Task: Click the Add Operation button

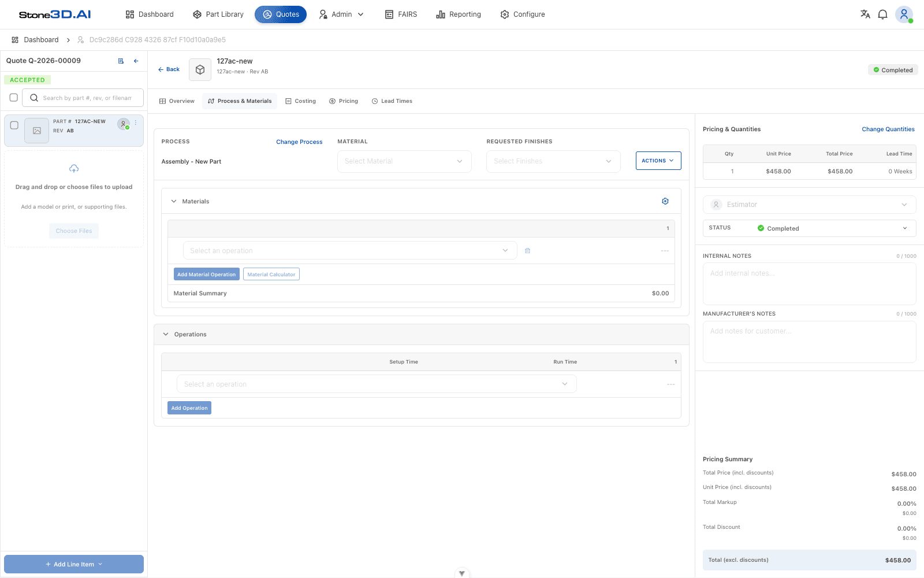Action: point(189,408)
